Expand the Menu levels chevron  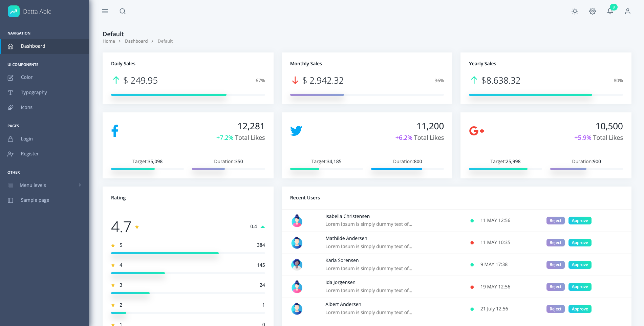coord(80,185)
